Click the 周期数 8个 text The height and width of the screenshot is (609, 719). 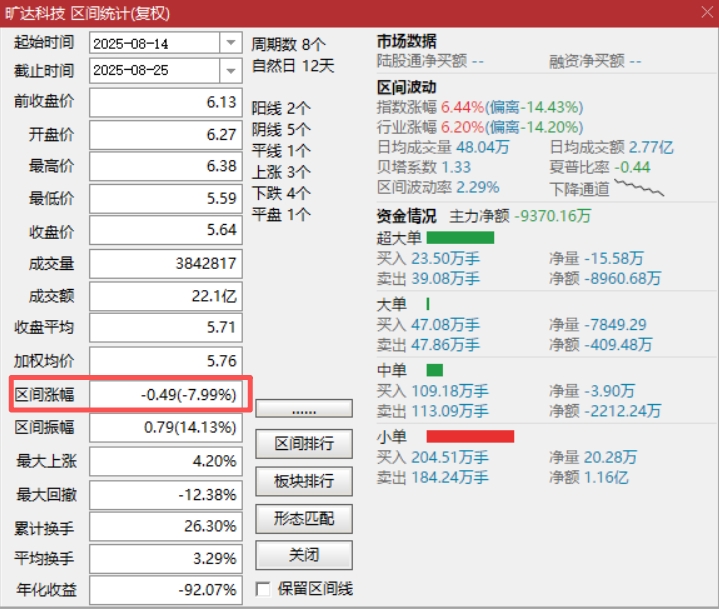point(288,44)
